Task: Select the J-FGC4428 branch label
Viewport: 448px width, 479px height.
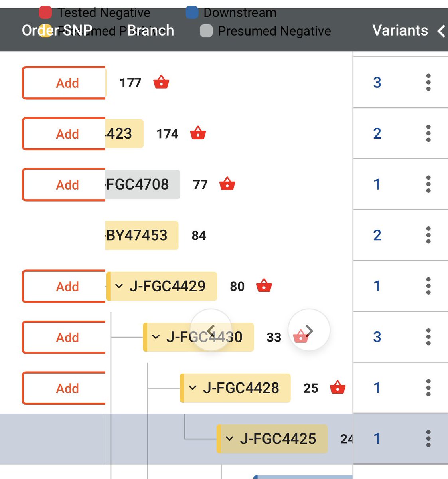Action: pos(235,388)
